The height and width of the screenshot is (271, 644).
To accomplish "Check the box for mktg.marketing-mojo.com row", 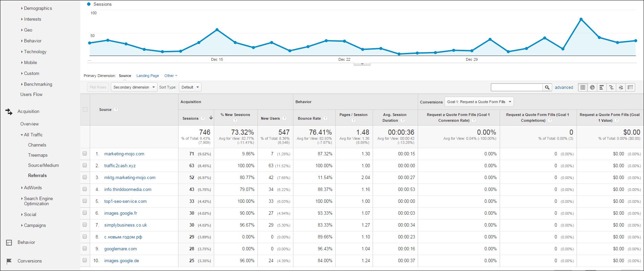I will point(85,177).
